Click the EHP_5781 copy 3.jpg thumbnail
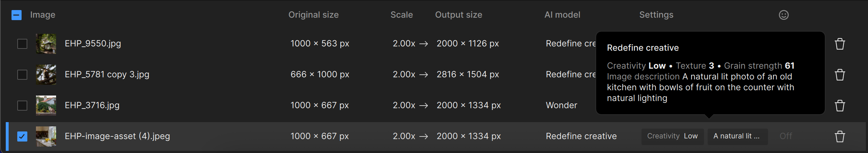The width and height of the screenshot is (868, 153). [46, 75]
